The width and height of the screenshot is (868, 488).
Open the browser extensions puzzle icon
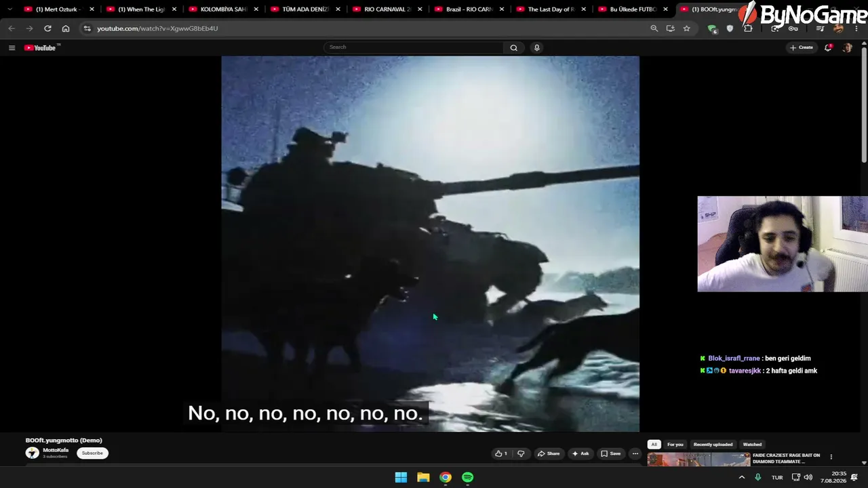coord(748,28)
